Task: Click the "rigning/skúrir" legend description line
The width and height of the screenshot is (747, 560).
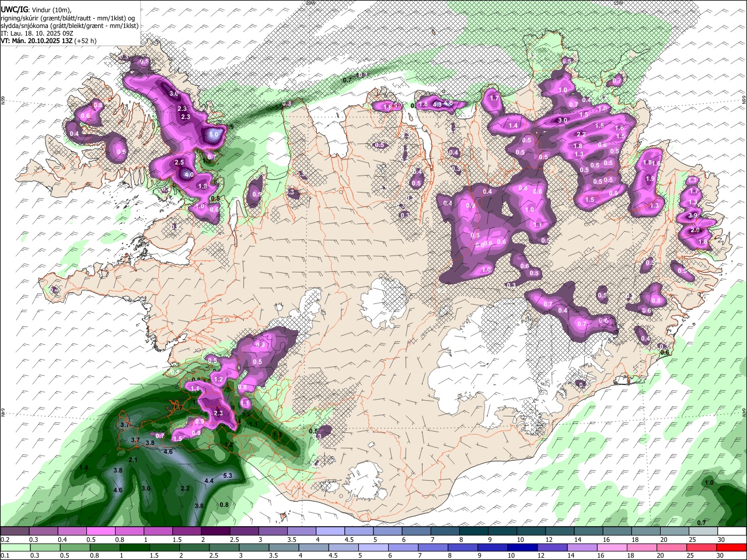Action: [x=67, y=17]
